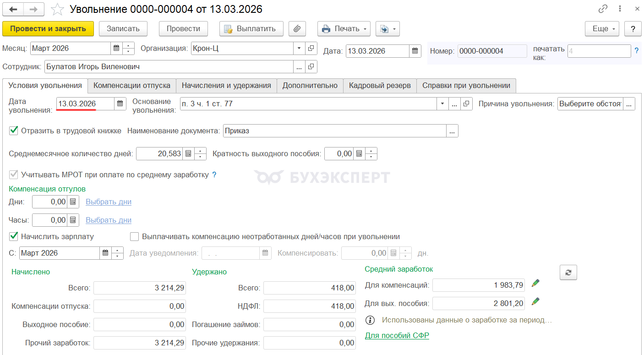644x355 pixels.
Task: Toggle 'Начислить зарплату' checkbox
Action: (13, 236)
